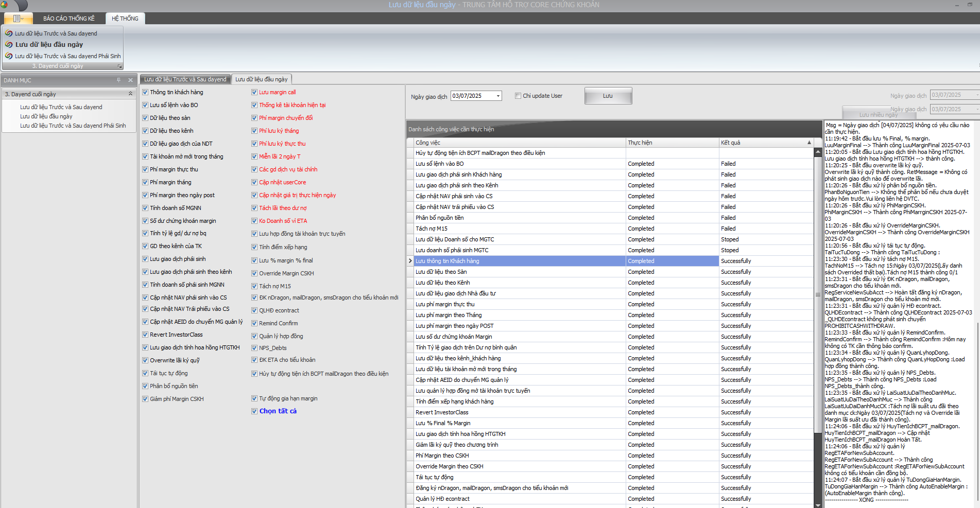Viewport: 980px width, 508px height.
Task: Click swirl icon beside 'Lưu dữ liệu Trước và Sau dayend Phái Sinh'
Action: (x=9, y=56)
